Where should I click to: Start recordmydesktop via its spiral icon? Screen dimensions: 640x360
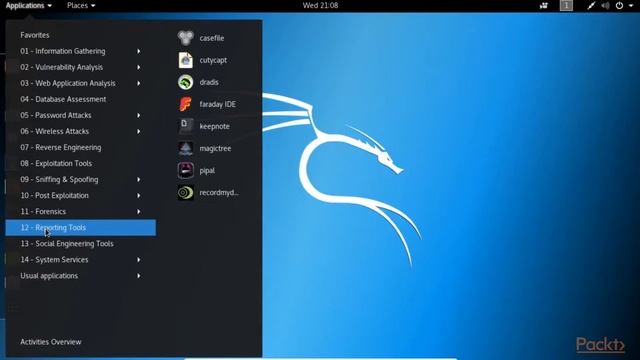[x=186, y=192]
